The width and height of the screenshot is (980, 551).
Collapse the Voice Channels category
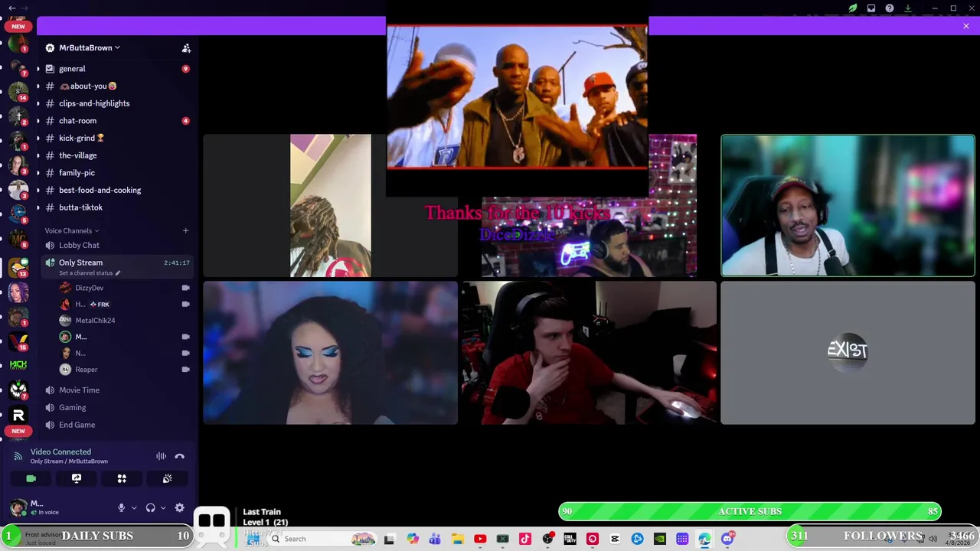coord(71,230)
